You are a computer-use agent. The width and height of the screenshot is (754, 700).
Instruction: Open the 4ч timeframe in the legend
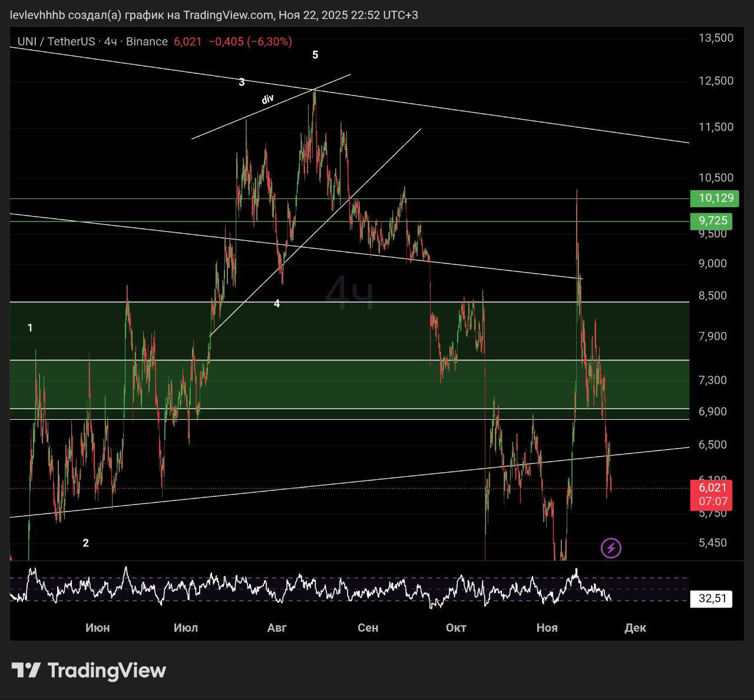[x=110, y=41]
